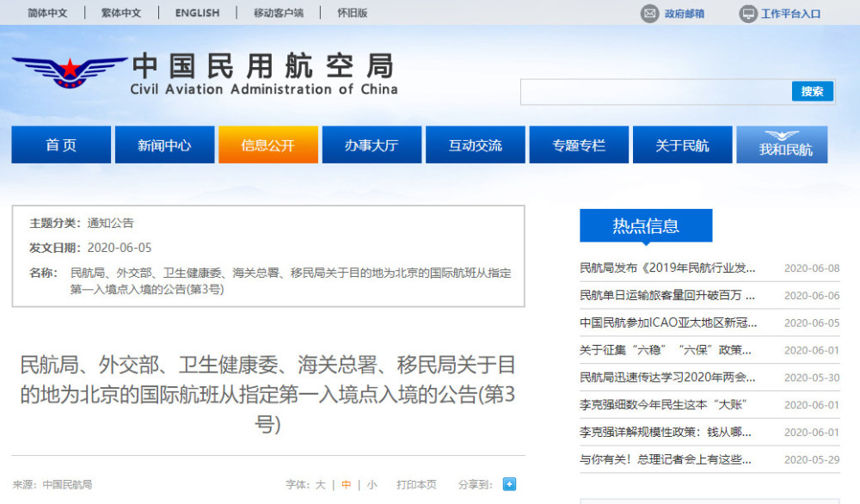Viewport: 860px width, 504px height.
Task: Click date 2020-06-06 in hot news
Action: click(x=812, y=296)
